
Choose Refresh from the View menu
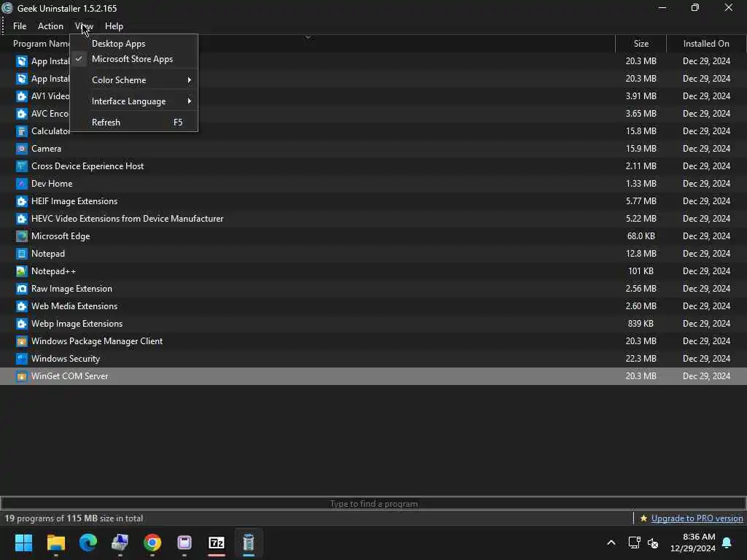click(x=133, y=122)
